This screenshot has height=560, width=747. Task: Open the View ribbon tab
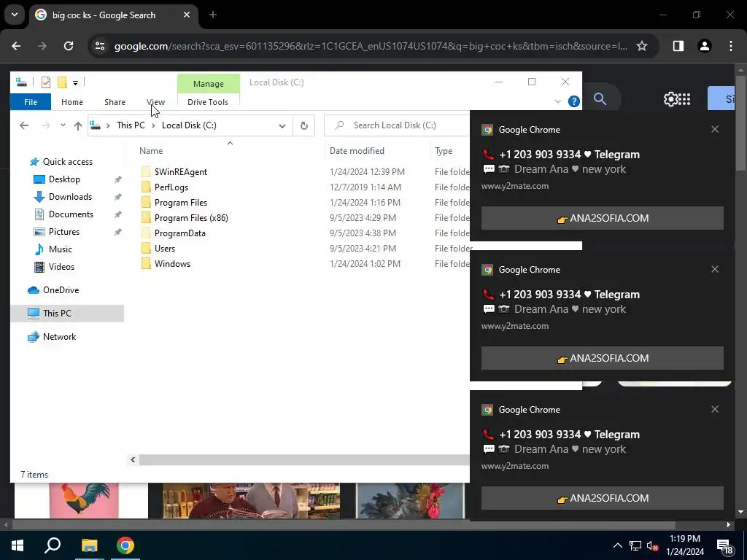tap(156, 102)
